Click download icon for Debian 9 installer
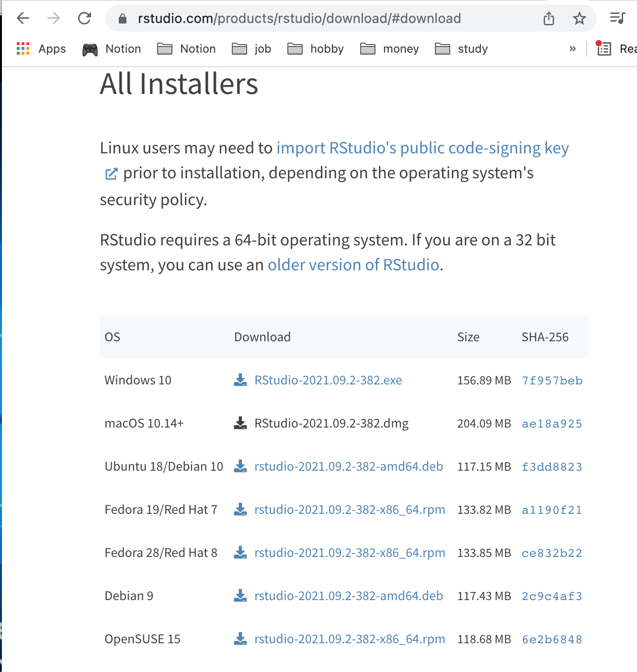Viewport: 637px width, 672px height. [x=240, y=596]
